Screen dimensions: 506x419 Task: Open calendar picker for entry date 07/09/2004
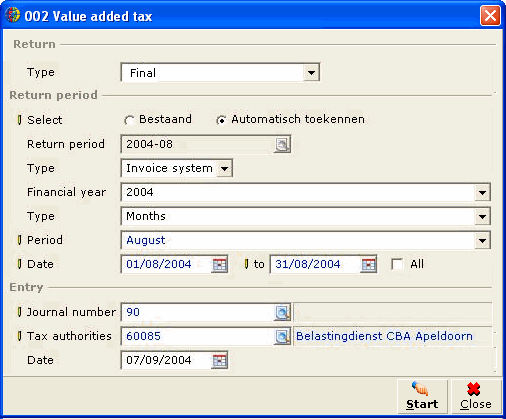click(219, 360)
